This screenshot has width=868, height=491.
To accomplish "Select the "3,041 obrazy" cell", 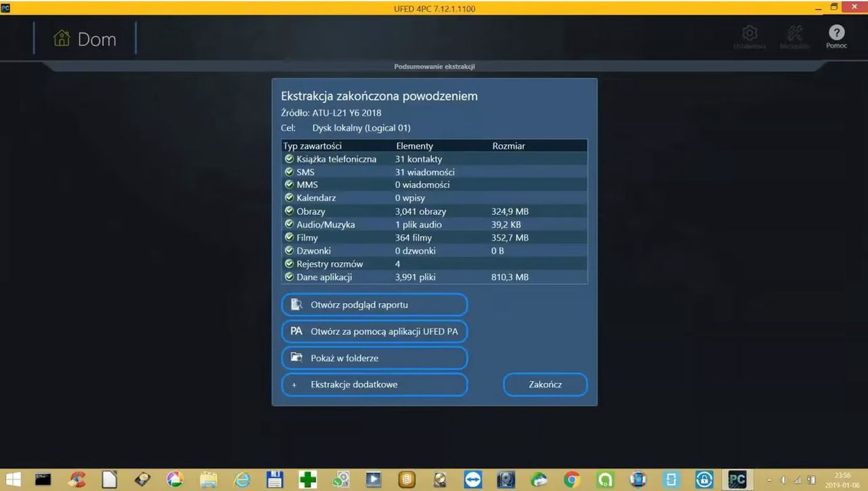I will (x=420, y=212).
